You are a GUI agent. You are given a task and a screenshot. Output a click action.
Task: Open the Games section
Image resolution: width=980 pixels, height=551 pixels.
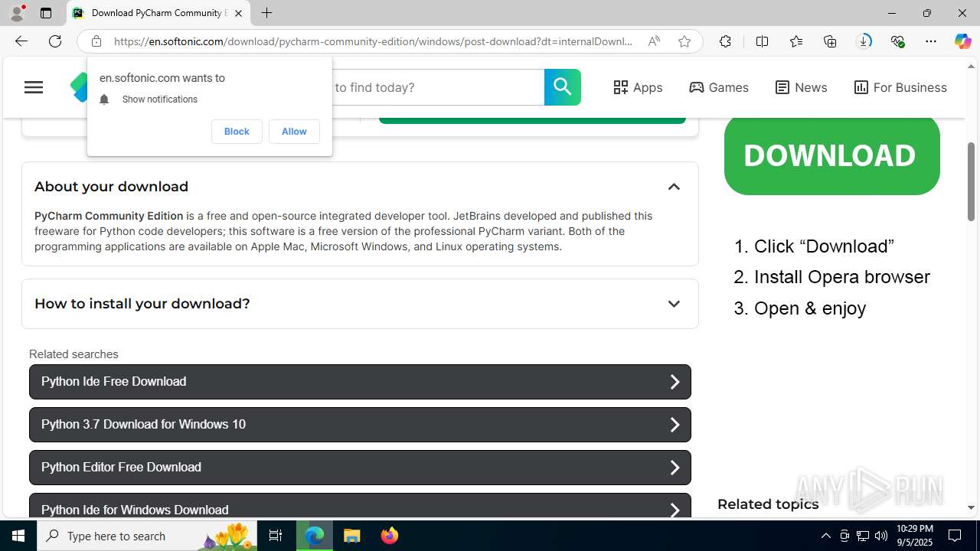719,87
